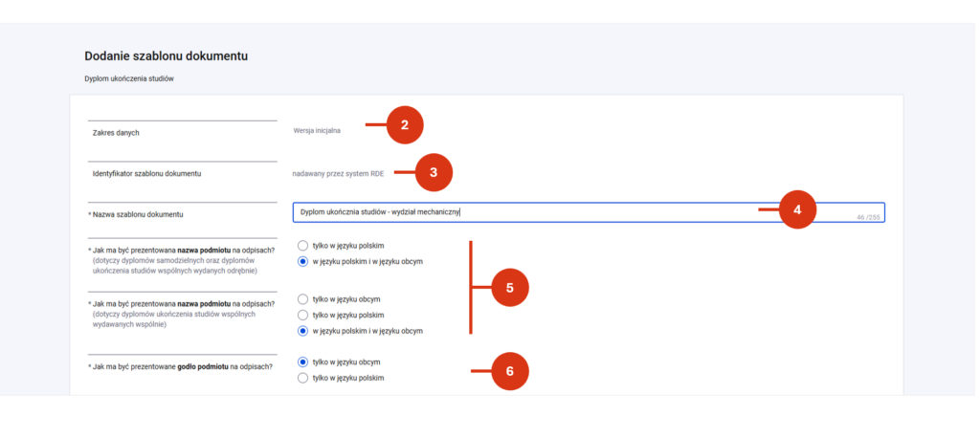Click the 'Zakres danych' label

(x=116, y=133)
